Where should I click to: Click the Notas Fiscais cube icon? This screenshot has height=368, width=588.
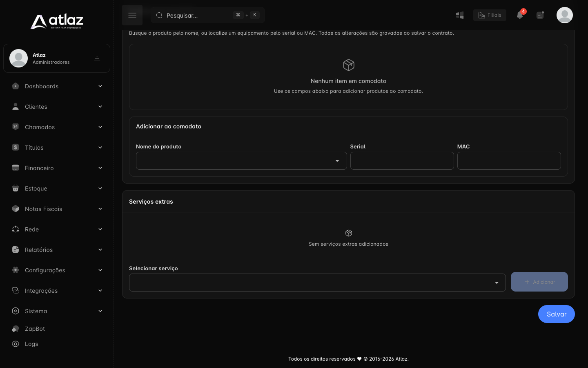[x=16, y=209]
